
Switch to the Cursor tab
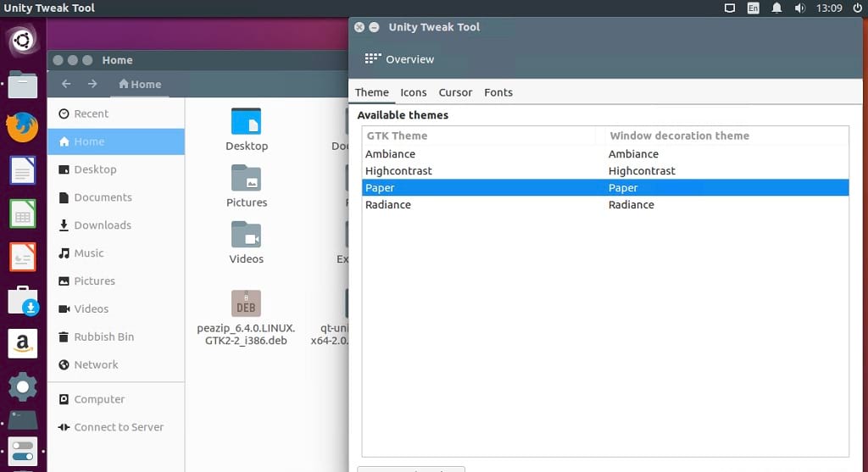[x=455, y=92]
